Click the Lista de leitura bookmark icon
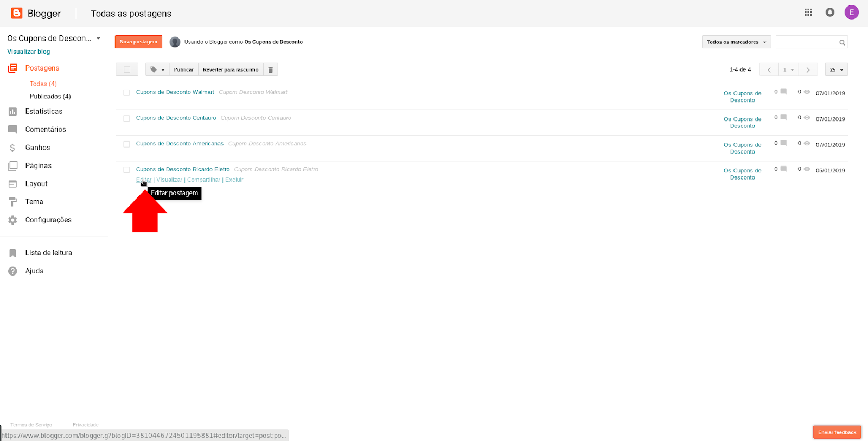This screenshot has width=868, height=441. pyautogui.click(x=12, y=253)
